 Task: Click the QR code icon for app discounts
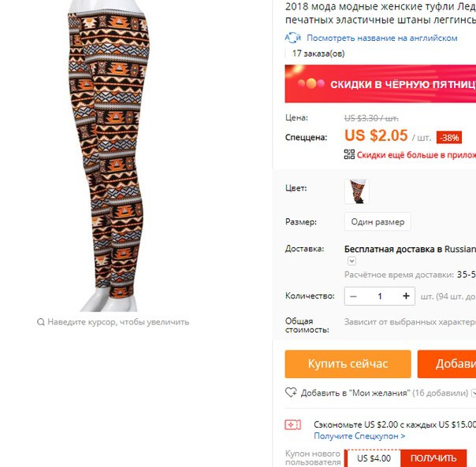pos(349,154)
